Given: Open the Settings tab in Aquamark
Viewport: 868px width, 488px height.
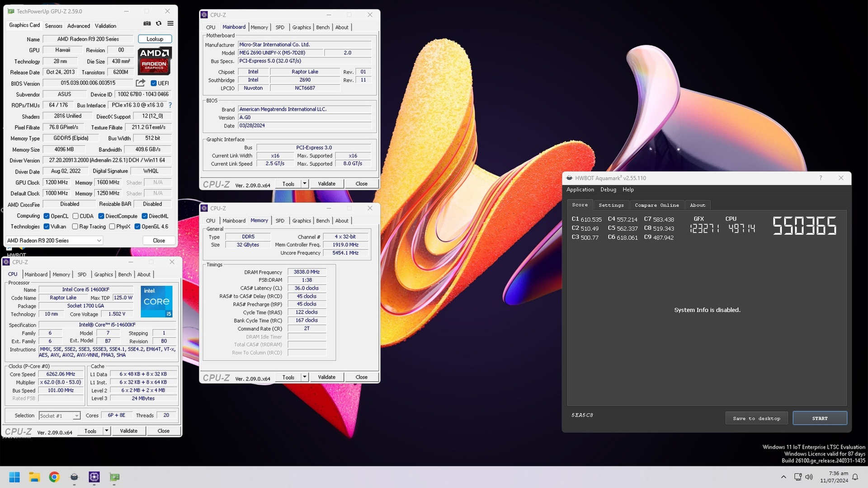Looking at the screenshot, I should 611,205.
